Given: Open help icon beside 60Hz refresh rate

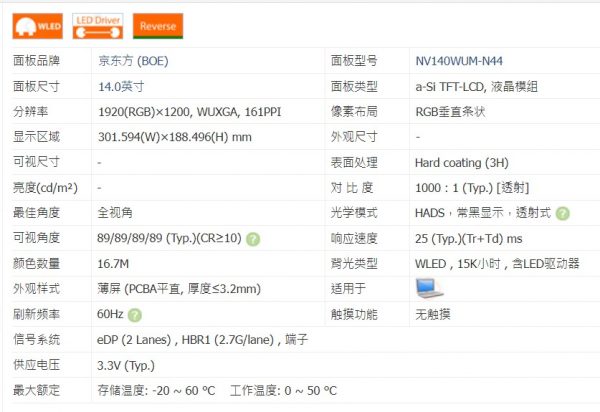Looking at the screenshot, I should (135, 315).
